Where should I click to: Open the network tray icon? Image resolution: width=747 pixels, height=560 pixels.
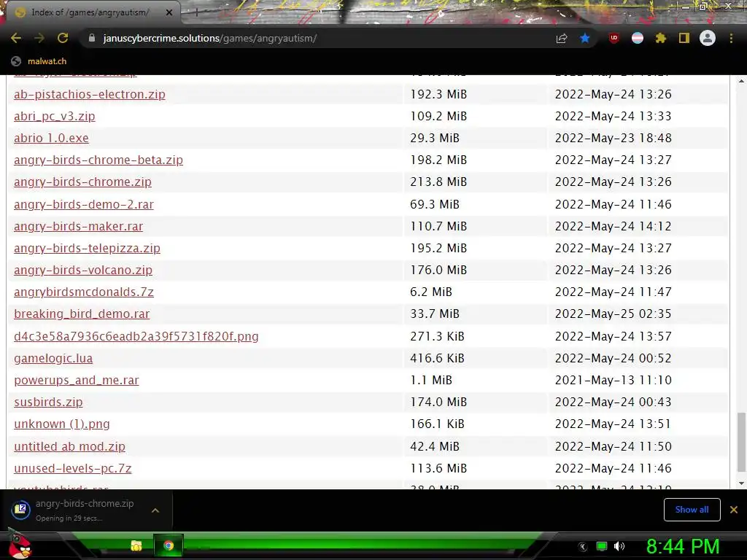[602, 546]
